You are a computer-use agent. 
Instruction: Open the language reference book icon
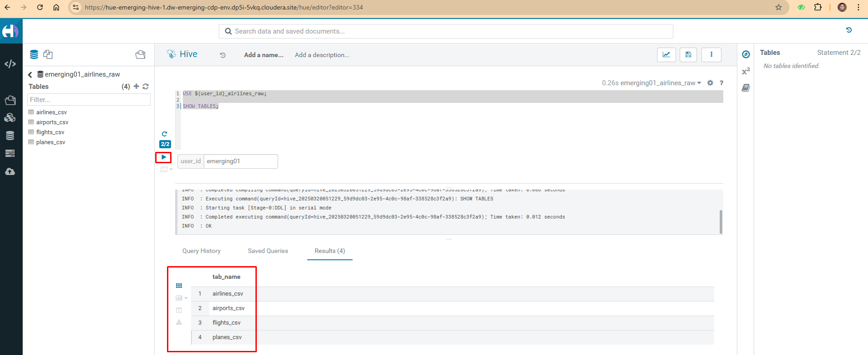(x=745, y=88)
